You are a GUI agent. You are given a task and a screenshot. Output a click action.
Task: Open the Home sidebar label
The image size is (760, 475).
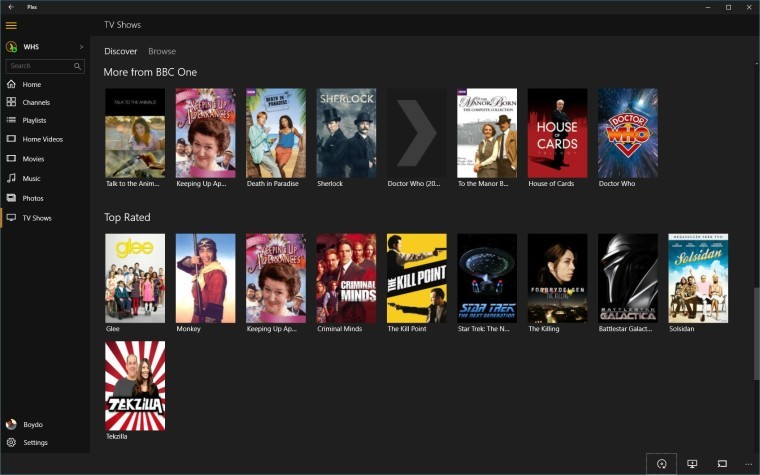[x=32, y=84]
